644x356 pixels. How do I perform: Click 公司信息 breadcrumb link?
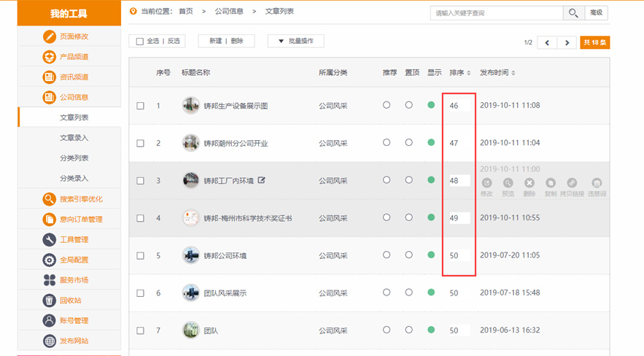(x=229, y=12)
